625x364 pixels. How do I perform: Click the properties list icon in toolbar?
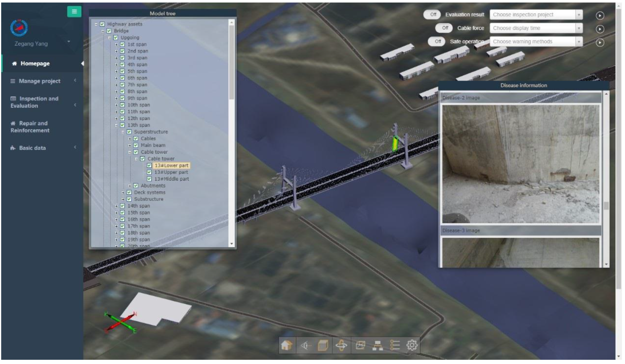[395, 345]
